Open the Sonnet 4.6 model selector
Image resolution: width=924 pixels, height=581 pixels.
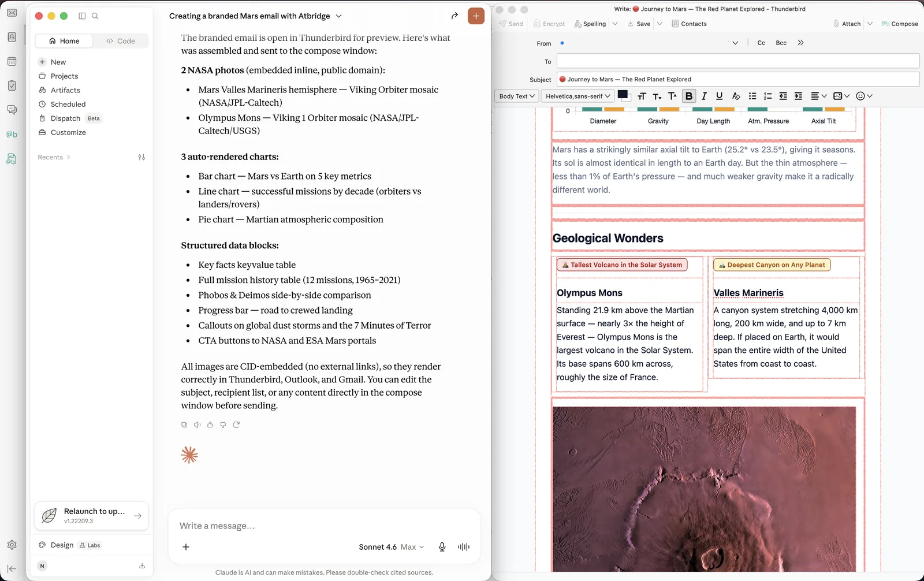(392, 547)
